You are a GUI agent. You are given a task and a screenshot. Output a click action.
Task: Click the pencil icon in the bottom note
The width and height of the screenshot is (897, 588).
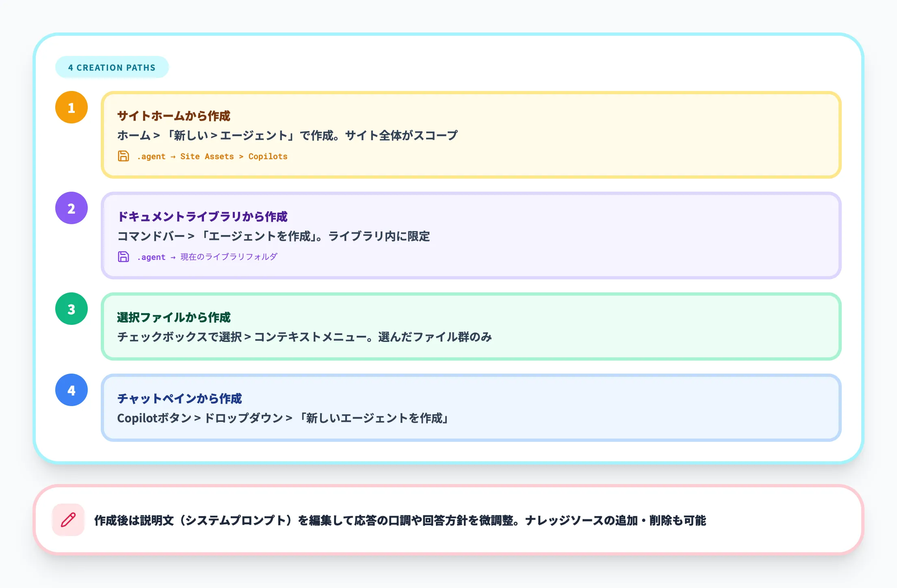[68, 520]
